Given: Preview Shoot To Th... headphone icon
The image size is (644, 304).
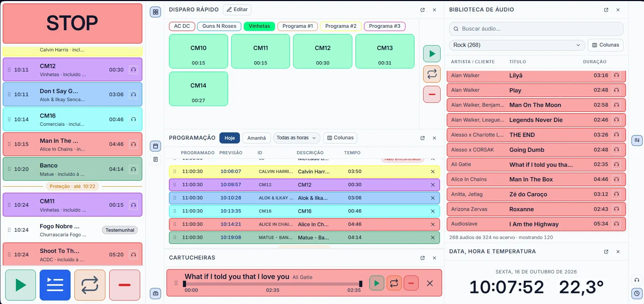Looking at the screenshot, I should pyautogui.click(x=134, y=255).
